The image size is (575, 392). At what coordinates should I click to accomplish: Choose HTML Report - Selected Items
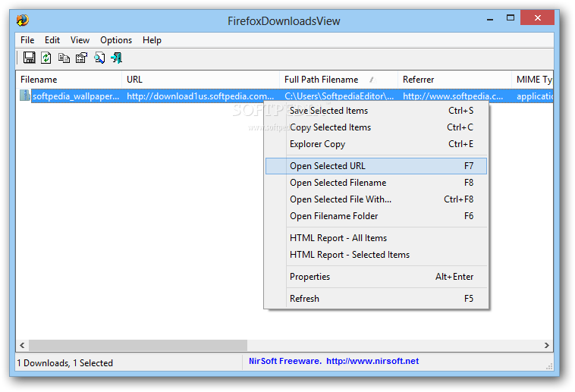376,255
